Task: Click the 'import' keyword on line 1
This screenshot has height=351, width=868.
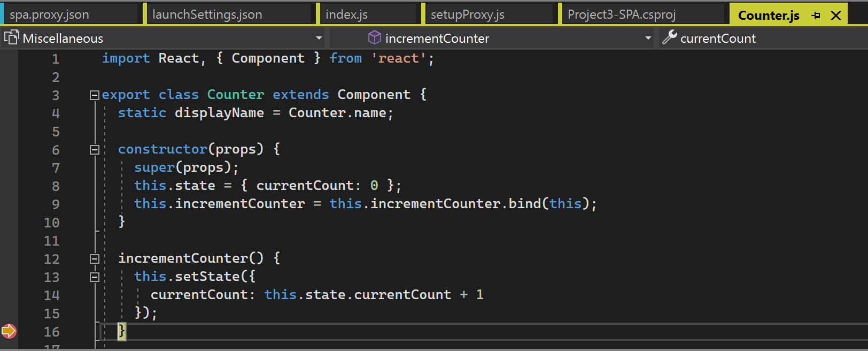Action: click(126, 58)
